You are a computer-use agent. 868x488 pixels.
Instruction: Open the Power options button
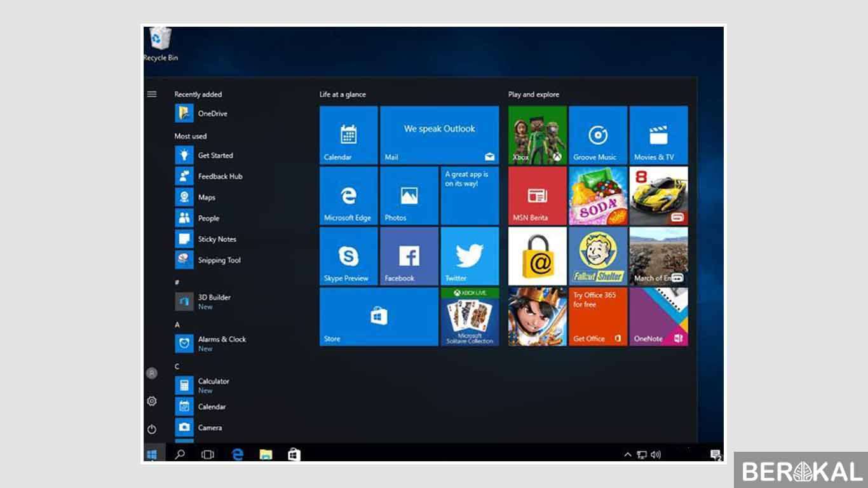click(152, 429)
